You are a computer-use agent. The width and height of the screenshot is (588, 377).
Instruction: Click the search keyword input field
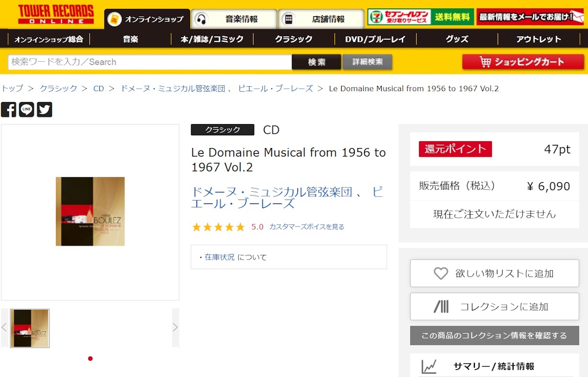point(150,62)
